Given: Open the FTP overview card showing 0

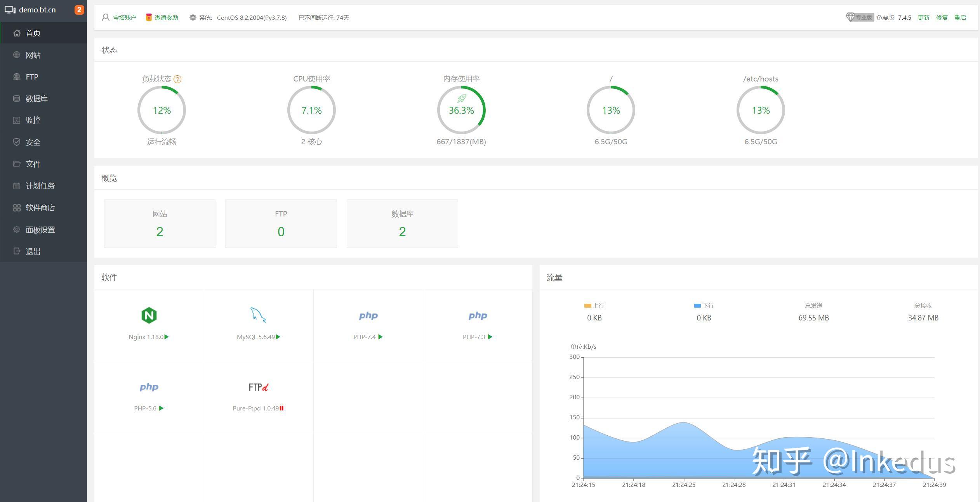Looking at the screenshot, I should tap(281, 223).
